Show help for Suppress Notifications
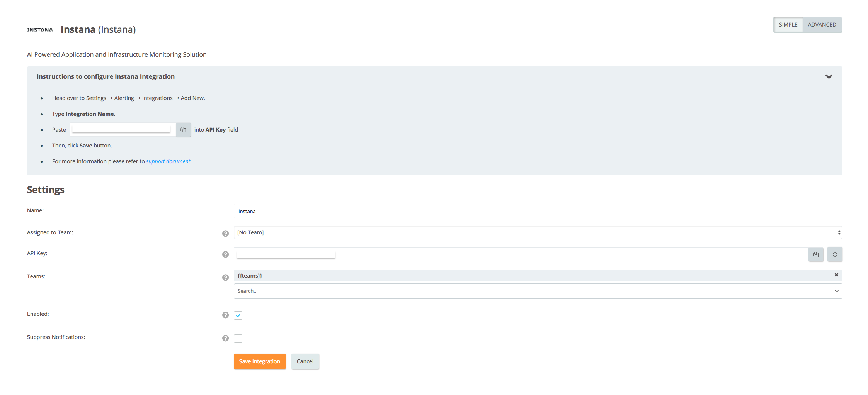 point(225,338)
